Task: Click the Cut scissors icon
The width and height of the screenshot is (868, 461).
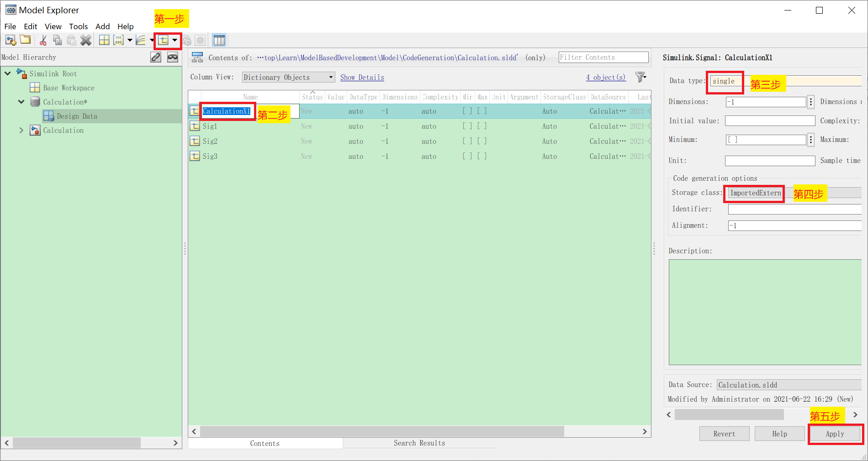Action: [43, 40]
